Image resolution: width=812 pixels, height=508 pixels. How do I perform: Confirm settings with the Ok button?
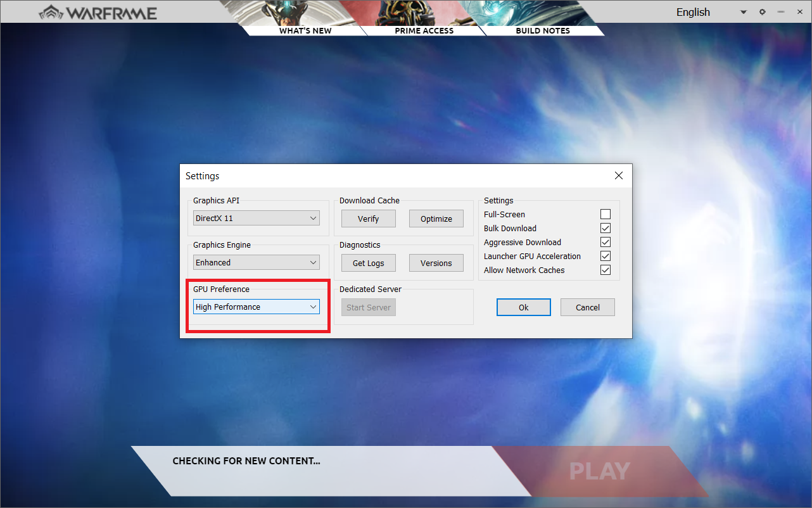[x=524, y=307]
